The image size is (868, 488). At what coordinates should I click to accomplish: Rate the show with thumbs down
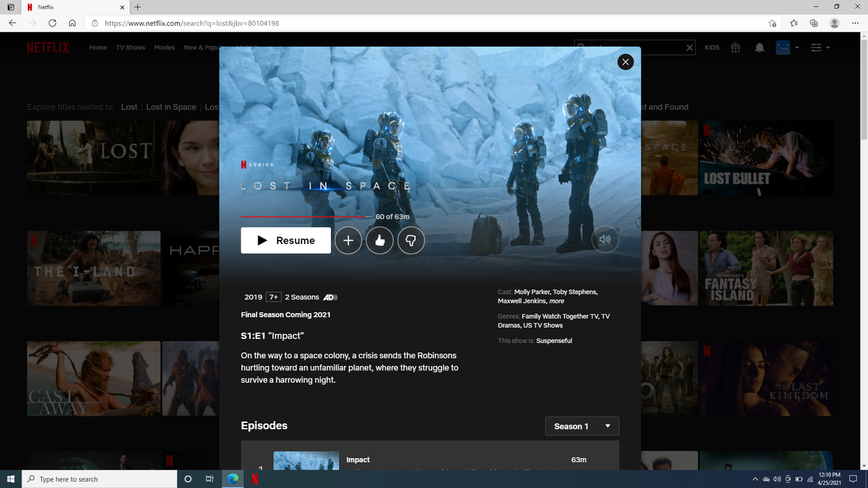411,241
